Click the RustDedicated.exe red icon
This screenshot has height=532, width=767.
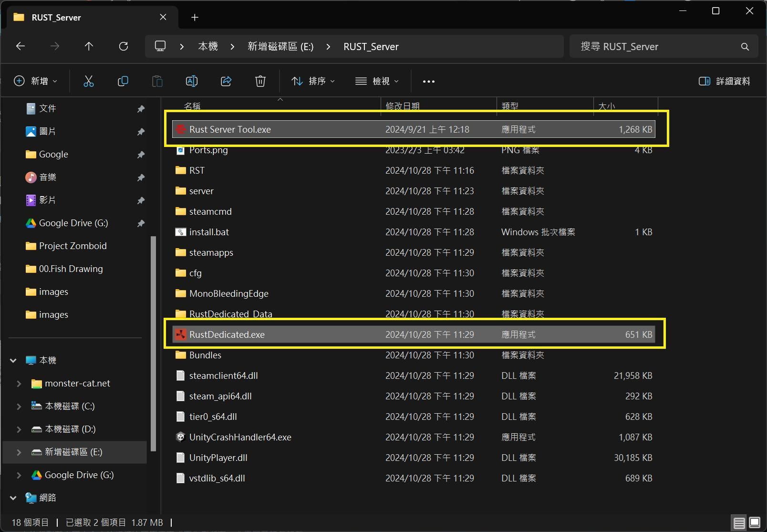tap(180, 334)
